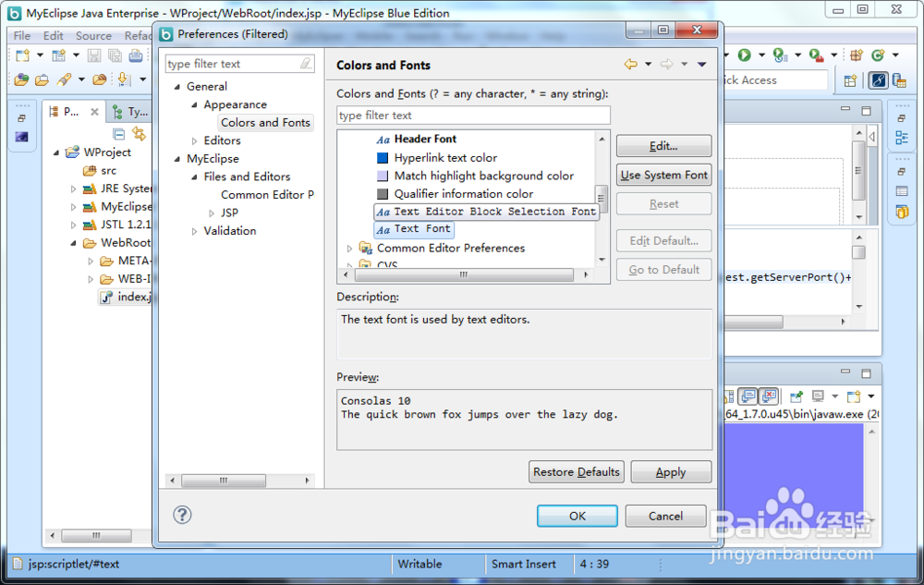Viewport: 924px width, 585px height.
Task: Click the open folder toolbar icon
Action: 42,79
